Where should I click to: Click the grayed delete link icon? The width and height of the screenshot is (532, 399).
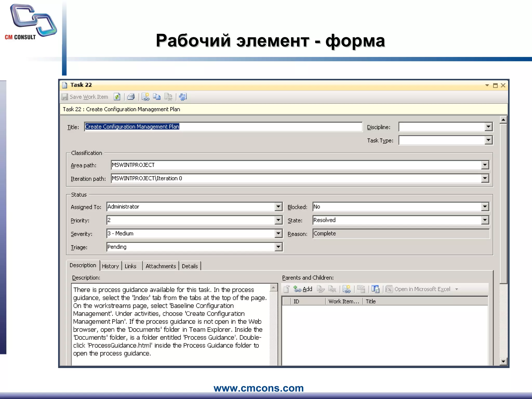[x=332, y=289]
